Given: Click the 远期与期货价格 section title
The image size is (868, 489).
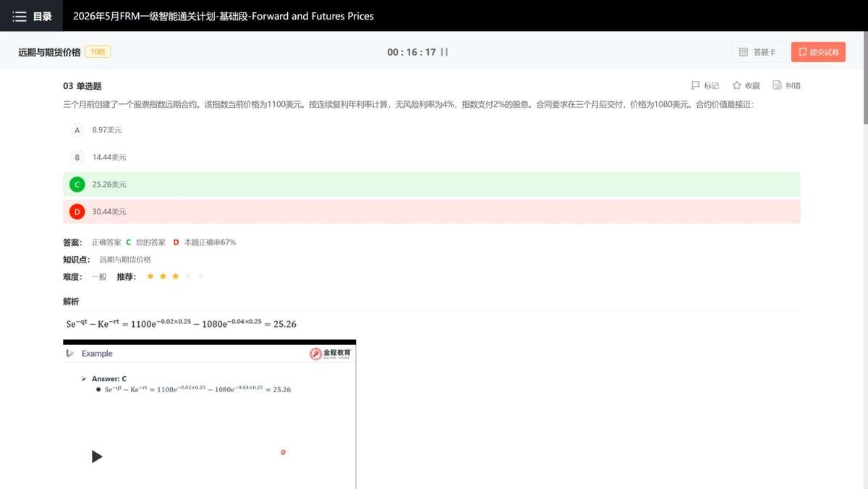Looking at the screenshot, I should click(49, 52).
